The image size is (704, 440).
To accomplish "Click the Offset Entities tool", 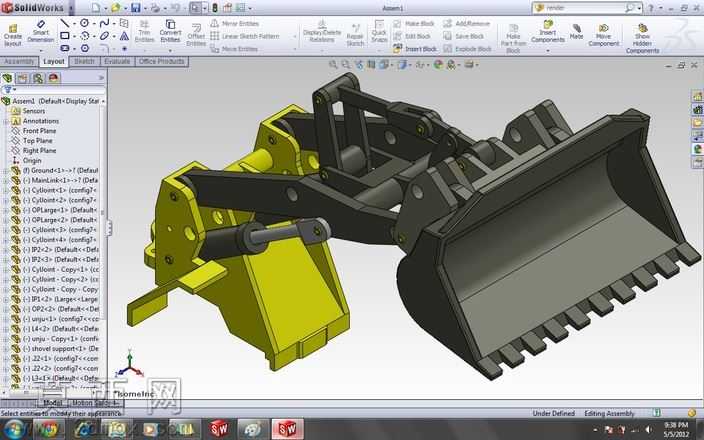I will tap(196, 35).
